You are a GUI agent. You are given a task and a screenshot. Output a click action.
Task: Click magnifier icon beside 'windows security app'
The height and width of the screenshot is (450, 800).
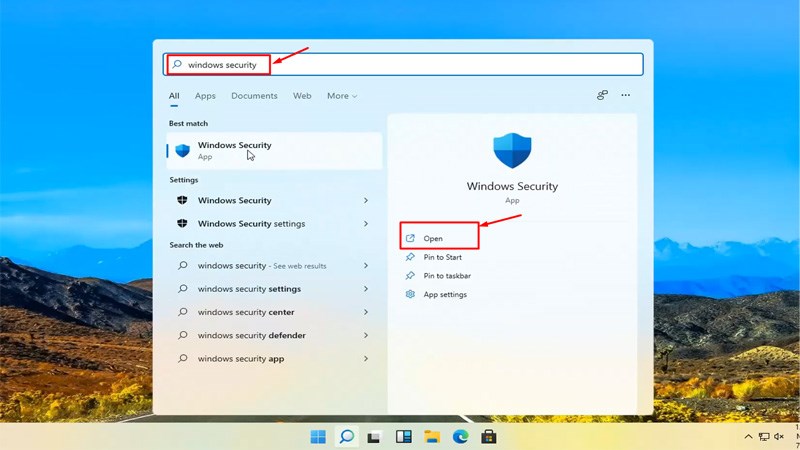click(183, 359)
